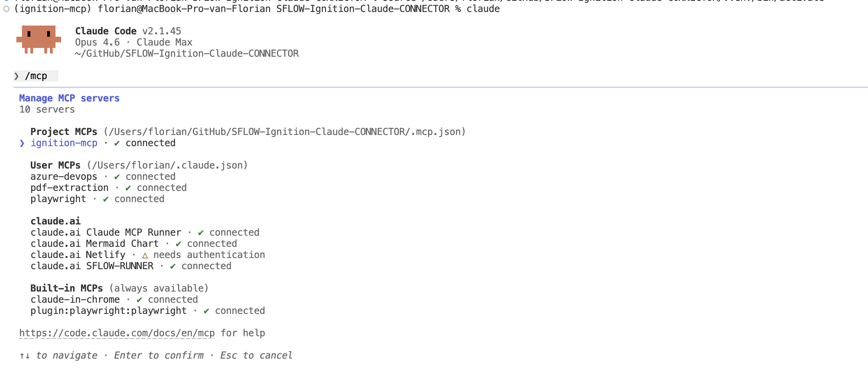
Task: Open the MCP docs help link
Action: [117, 333]
